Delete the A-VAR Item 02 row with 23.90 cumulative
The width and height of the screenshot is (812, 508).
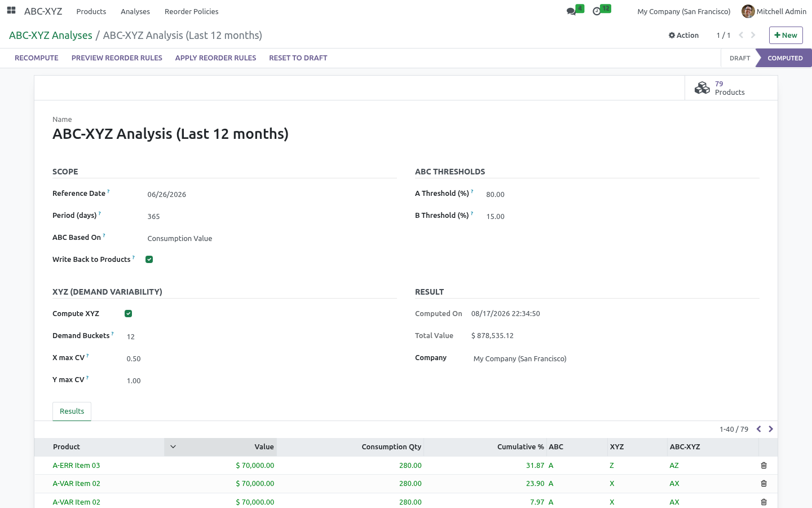[764, 484]
